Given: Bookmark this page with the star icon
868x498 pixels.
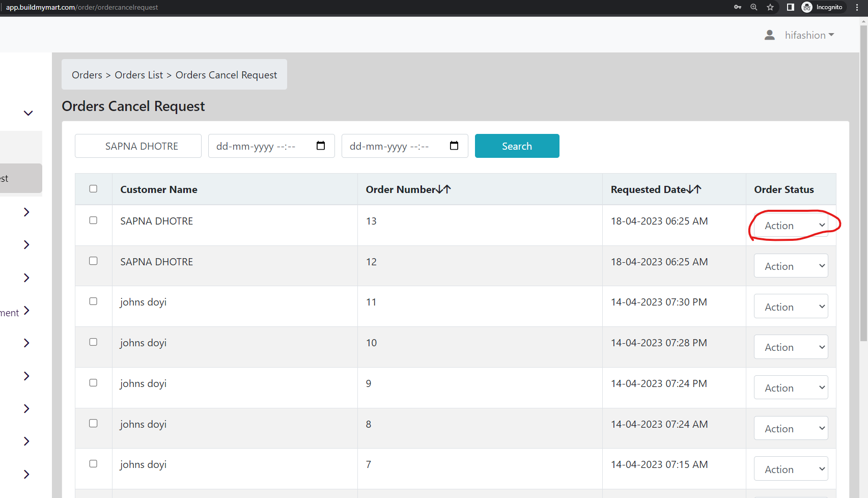Looking at the screenshot, I should click(x=770, y=7).
